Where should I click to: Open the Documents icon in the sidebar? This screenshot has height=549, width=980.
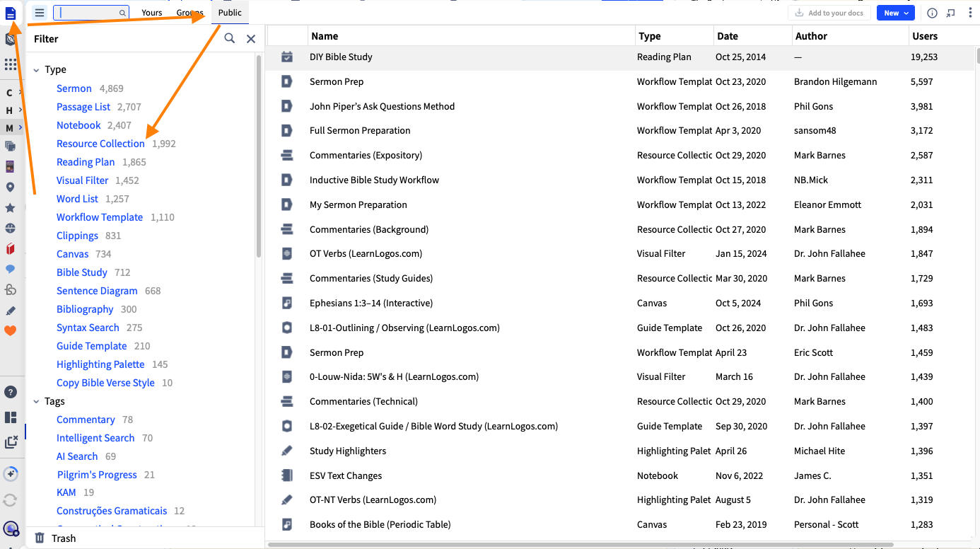coord(11,13)
